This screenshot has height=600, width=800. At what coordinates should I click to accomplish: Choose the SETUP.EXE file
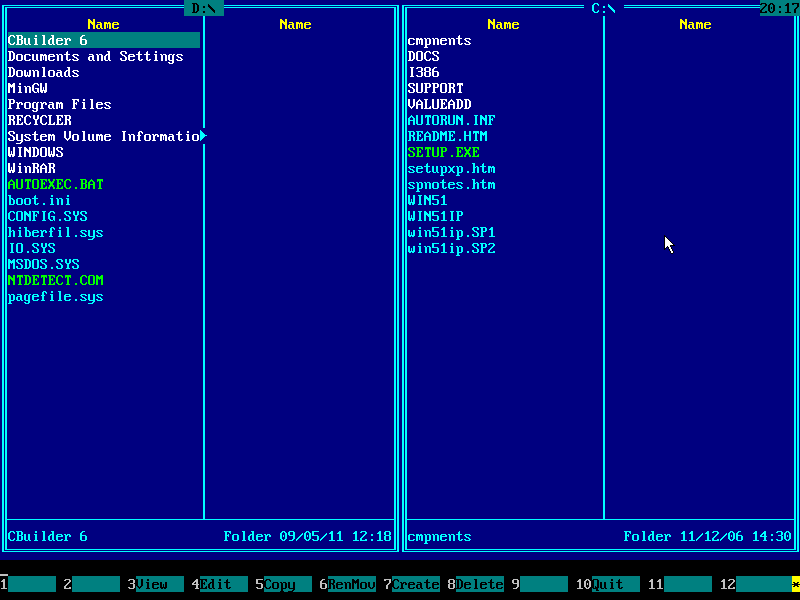[x=443, y=152]
